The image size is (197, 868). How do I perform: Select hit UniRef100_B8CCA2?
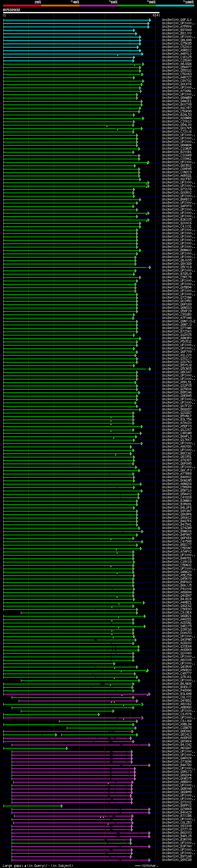(176, 454)
